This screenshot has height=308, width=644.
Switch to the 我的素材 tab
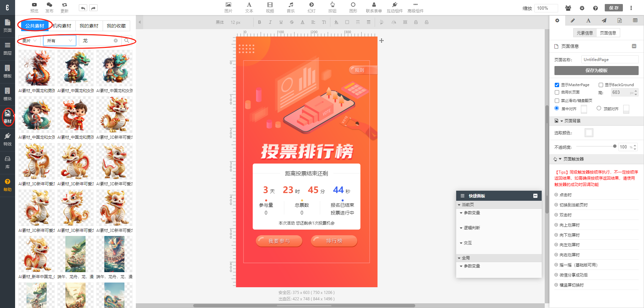tap(89, 26)
